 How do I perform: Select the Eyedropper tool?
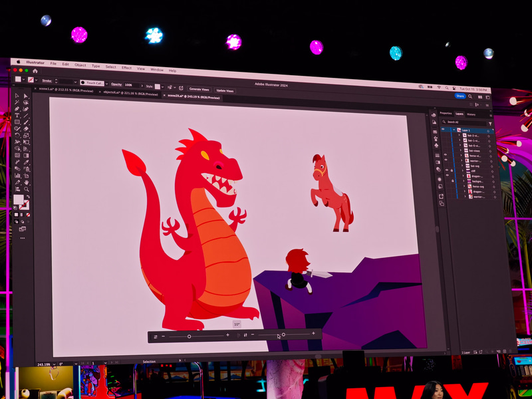point(25,162)
